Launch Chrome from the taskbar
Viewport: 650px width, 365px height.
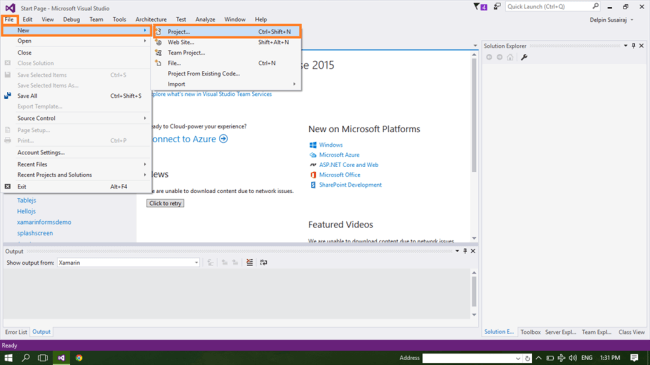click(x=79, y=358)
